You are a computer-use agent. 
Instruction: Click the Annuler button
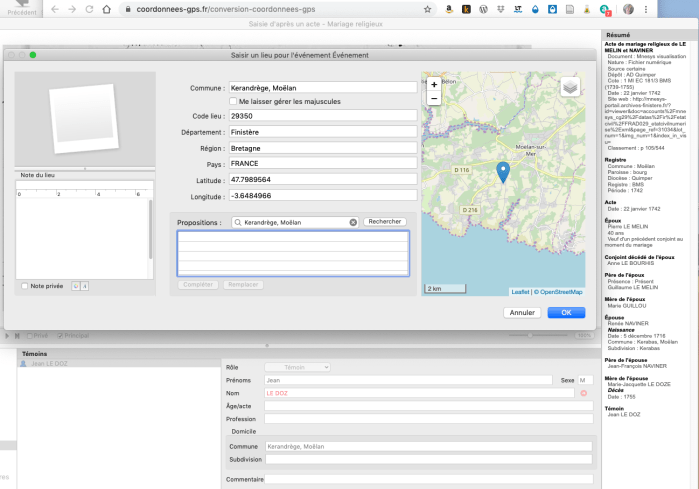tap(521, 312)
